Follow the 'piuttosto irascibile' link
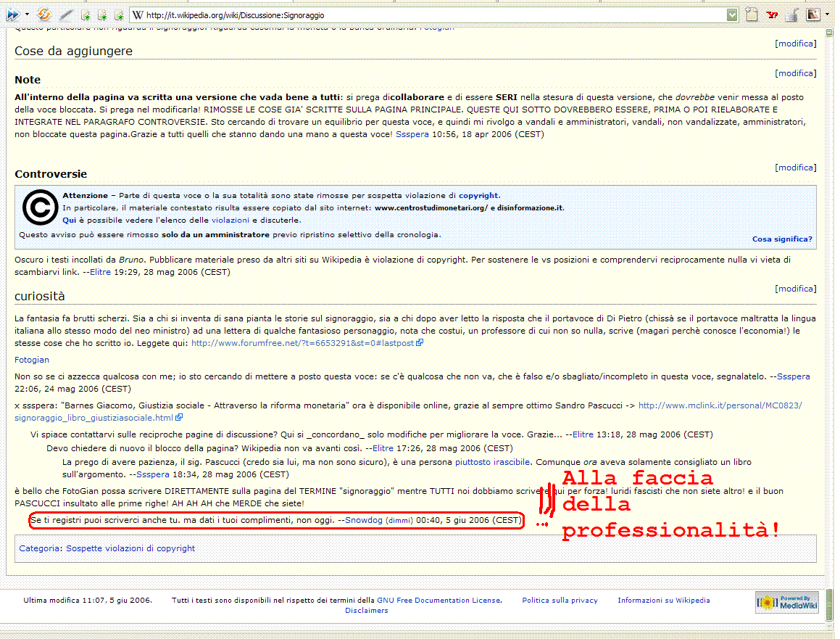The width and height of the screenshot is (840, 639). (492, 462)
